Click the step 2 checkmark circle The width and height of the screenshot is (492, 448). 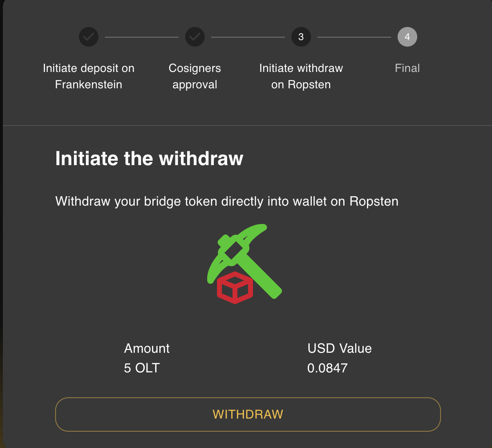tap(195, 37)
